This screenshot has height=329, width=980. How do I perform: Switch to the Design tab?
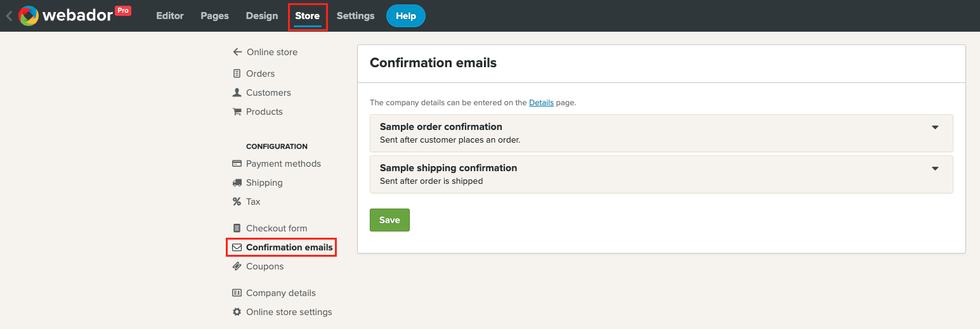click(262, 16)
